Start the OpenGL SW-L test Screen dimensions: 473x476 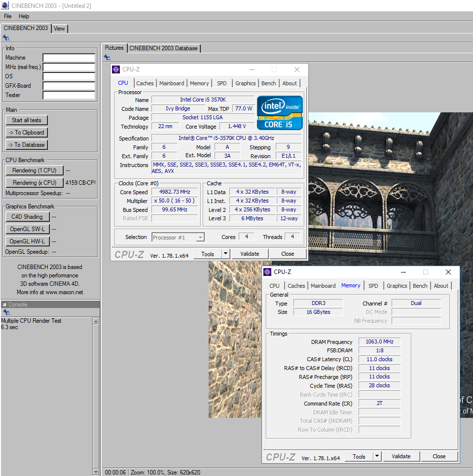[x=27, y=229]
